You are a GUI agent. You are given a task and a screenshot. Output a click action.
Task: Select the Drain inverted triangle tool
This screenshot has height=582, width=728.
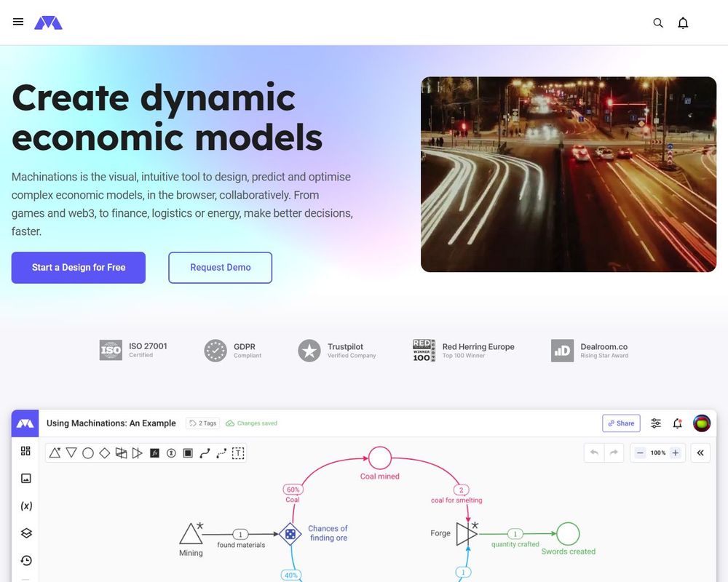(71, 453)
